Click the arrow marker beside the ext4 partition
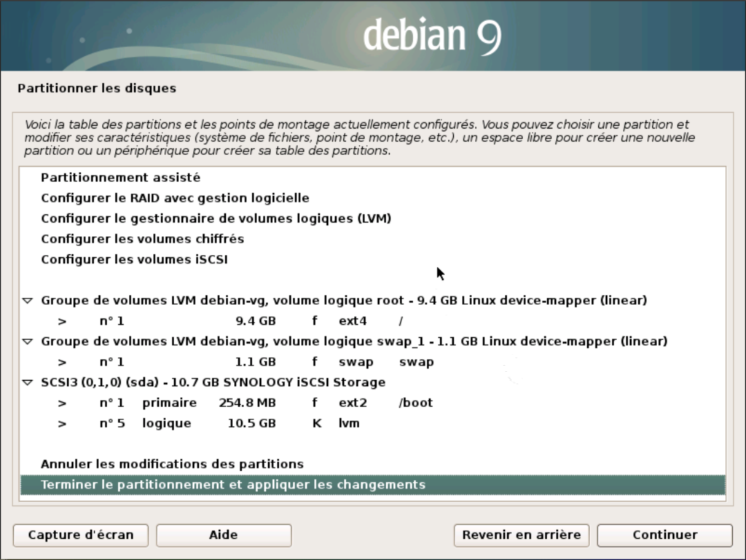This screenshot has width=746, height=560. tap(63, 321)
